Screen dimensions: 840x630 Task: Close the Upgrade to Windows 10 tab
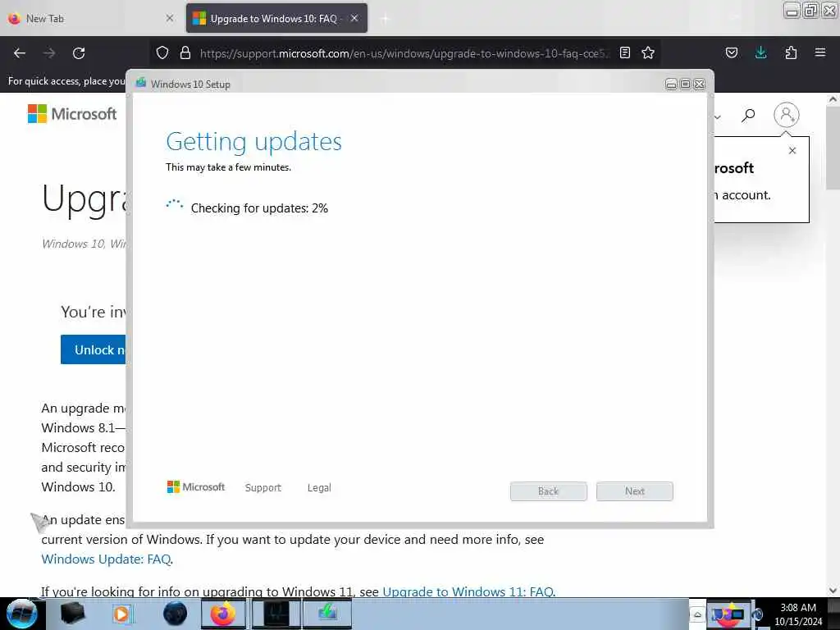tap(354, 18)
